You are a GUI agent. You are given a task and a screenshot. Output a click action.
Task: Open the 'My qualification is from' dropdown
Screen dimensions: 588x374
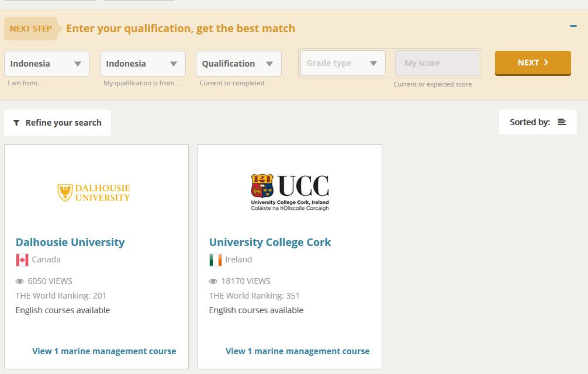point(143,64)
